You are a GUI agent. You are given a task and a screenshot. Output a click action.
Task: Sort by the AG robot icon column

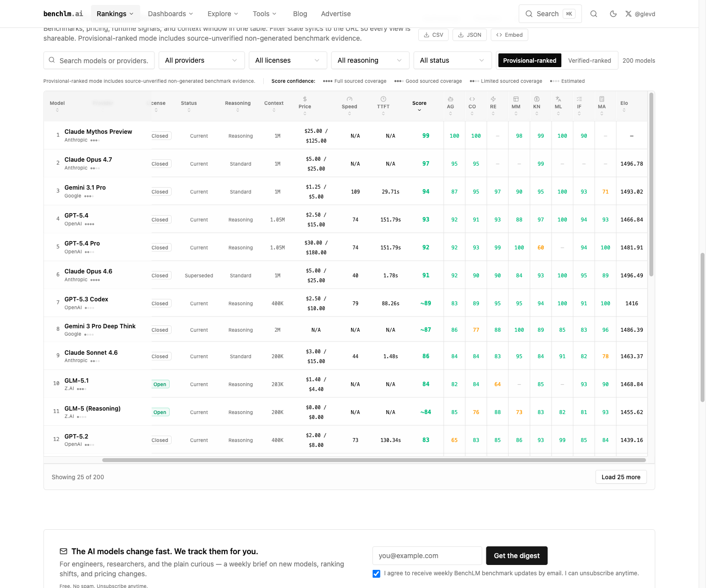click(x=450, y=106)
